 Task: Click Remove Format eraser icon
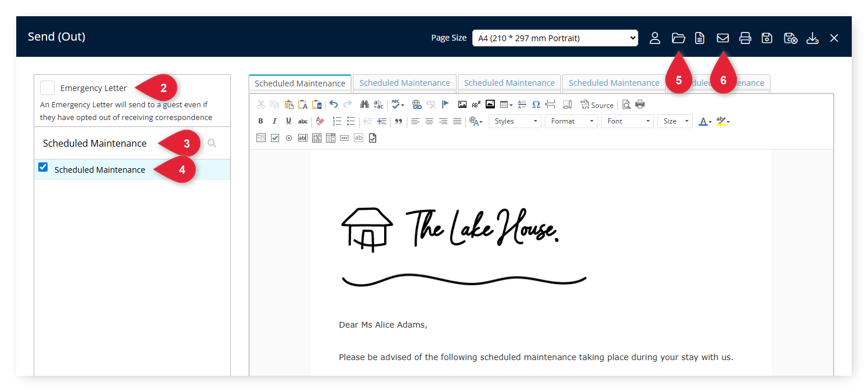320,121
